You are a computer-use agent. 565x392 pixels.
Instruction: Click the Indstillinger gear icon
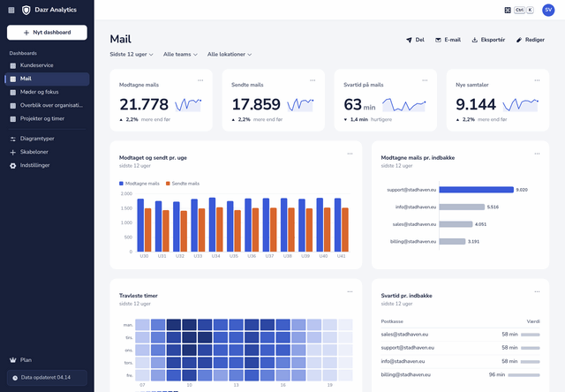click(13, 166)
